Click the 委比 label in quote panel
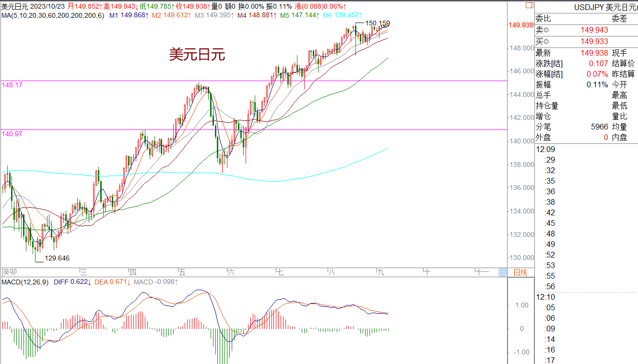 point(543,19)
